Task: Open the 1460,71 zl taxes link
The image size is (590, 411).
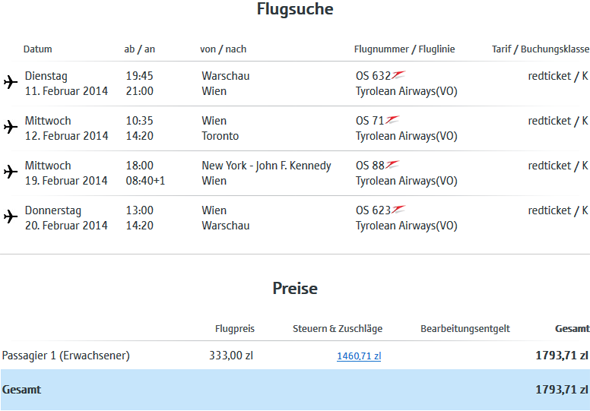Action: (x=359, y=356)
